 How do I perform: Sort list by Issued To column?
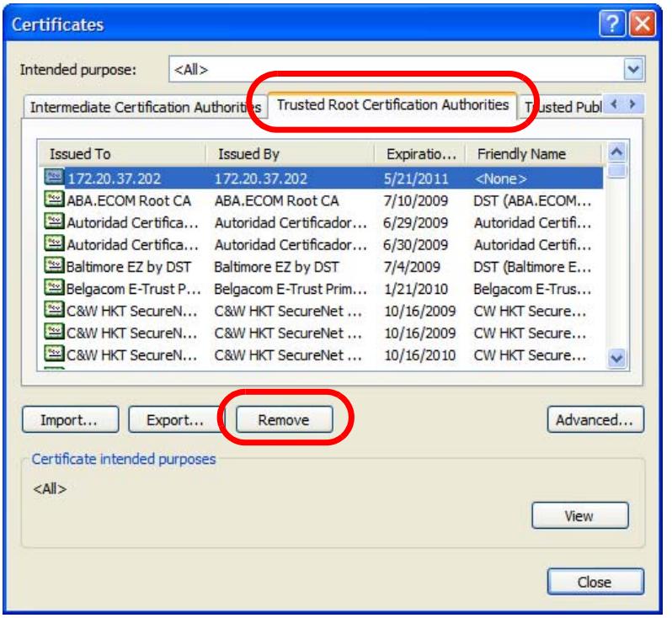(x=122, y=154)
